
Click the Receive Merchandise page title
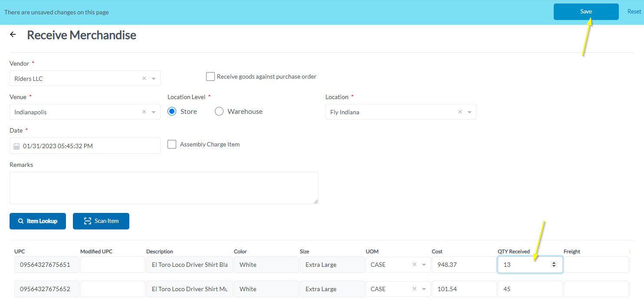click(82, 35)
